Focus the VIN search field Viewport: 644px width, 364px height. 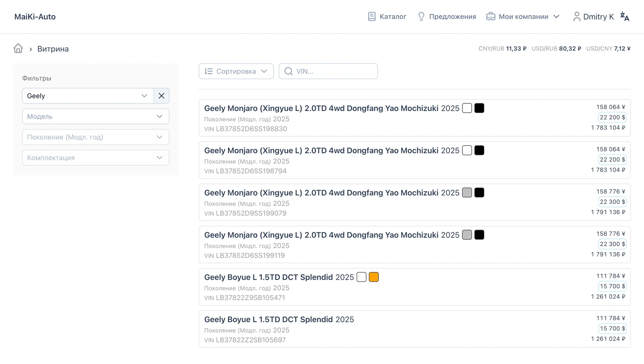(335, 71)
